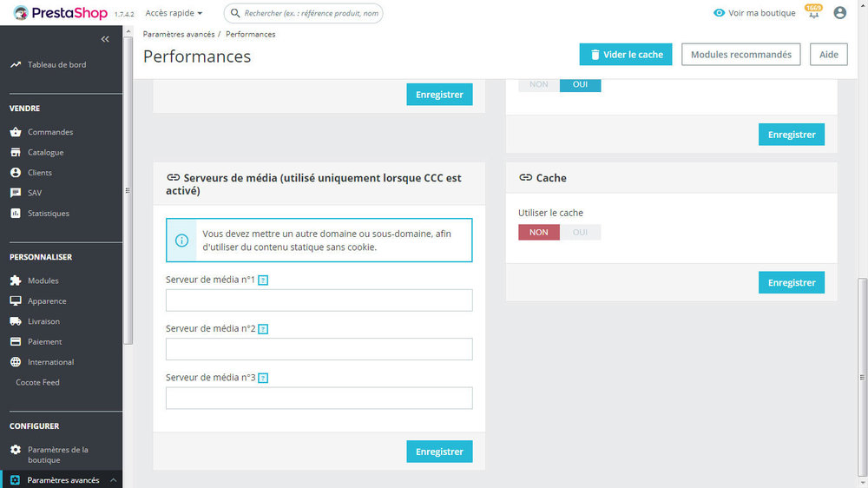
Task: Click the Performances breadcrumb item
Action: point(250,35)
